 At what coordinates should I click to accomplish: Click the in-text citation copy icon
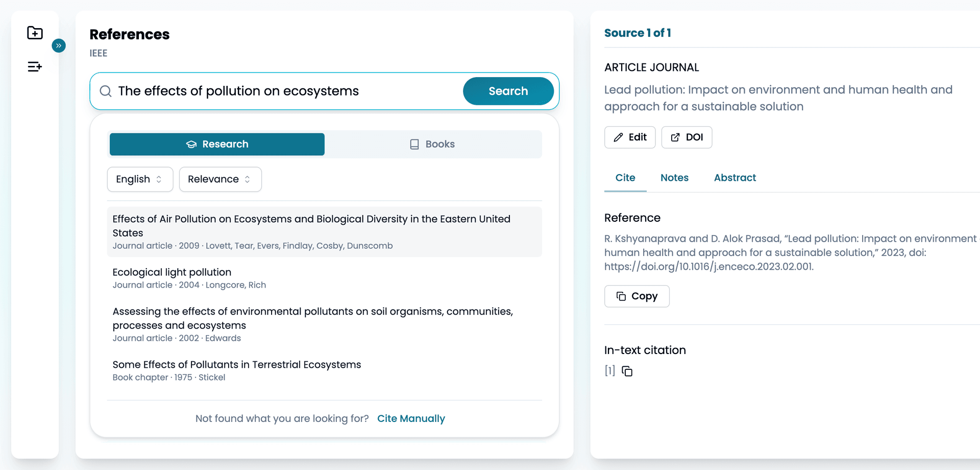(627, 371)
